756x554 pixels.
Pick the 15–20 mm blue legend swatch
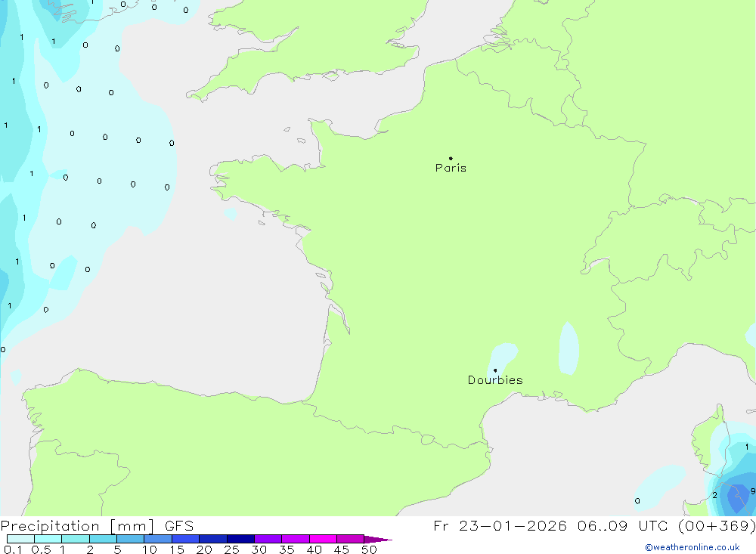coord(185,539)
